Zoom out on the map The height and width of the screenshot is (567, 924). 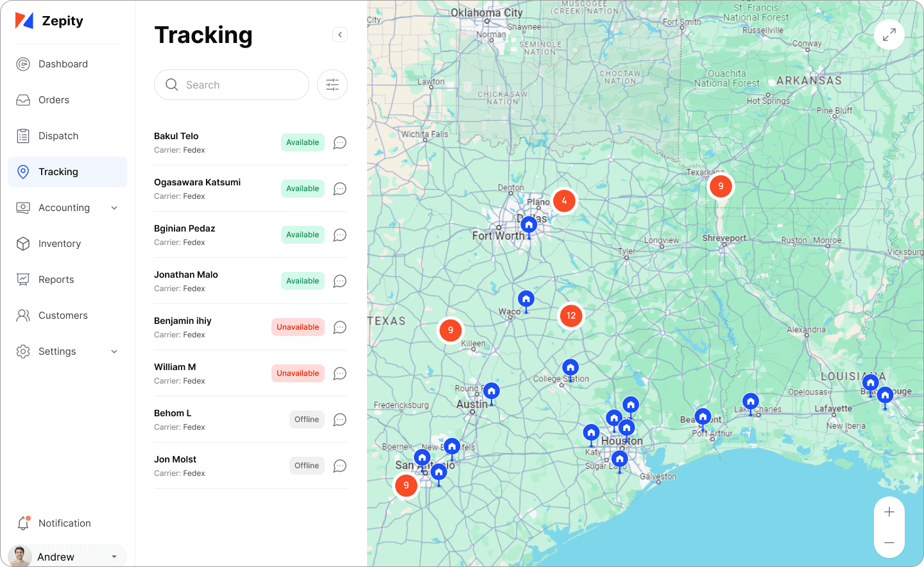[x=889, y=543]
